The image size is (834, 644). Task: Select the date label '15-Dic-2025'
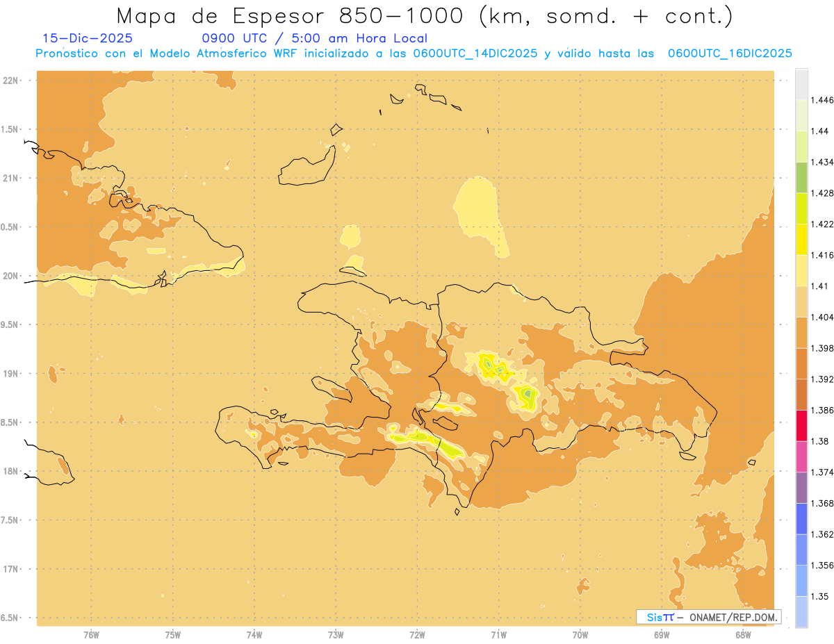pyautogui.click(x=88, y=39)
